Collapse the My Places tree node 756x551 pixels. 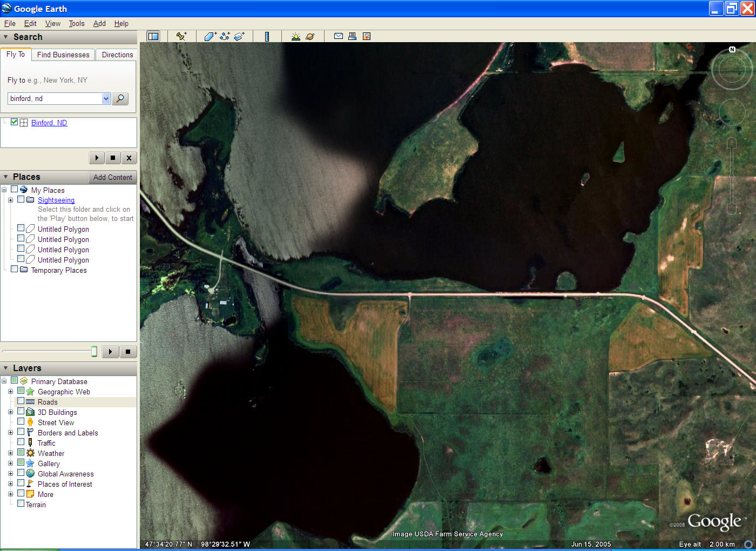point(4,190)
